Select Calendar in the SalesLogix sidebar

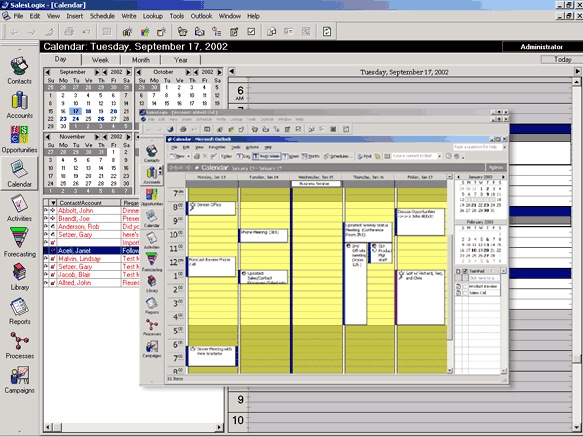19,174
